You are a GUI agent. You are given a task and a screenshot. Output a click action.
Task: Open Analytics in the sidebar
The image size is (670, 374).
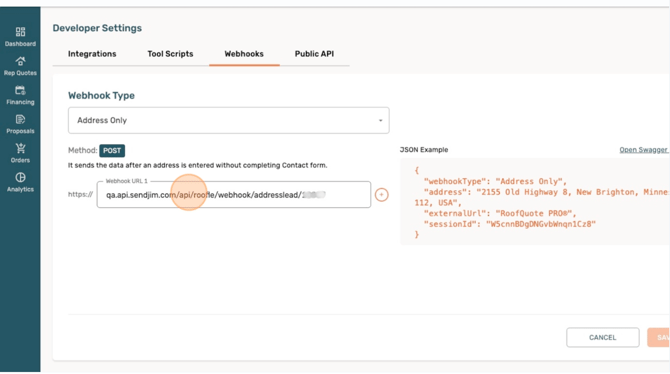[x=20, y=182]
